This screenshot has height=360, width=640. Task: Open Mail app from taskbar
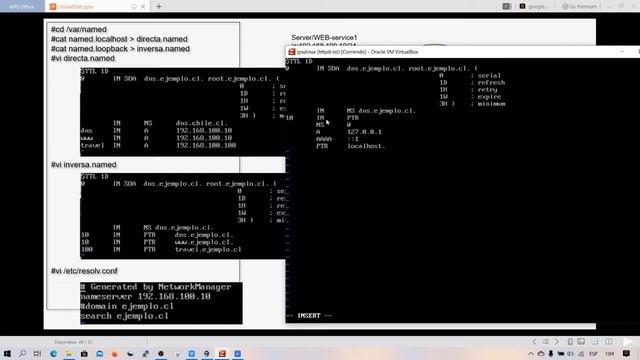pos(100,353)
